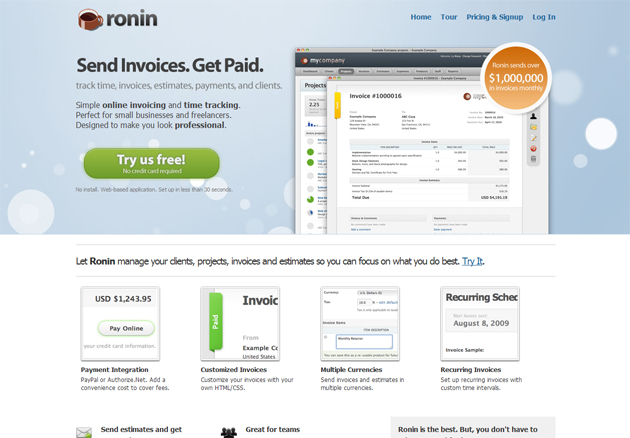Open the Home navigation link
The height and width of the screenshot is (438, 630).
(x=421, y=17)
